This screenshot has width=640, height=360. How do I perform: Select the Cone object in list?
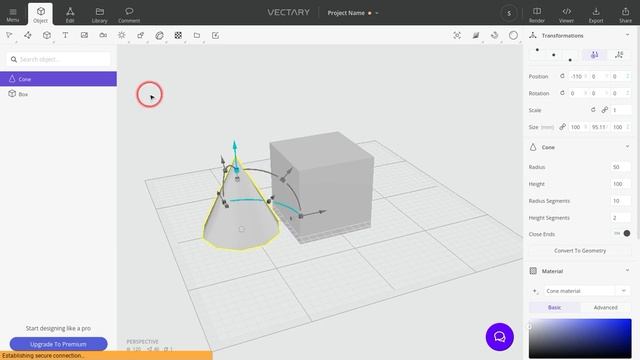(58, 79)
